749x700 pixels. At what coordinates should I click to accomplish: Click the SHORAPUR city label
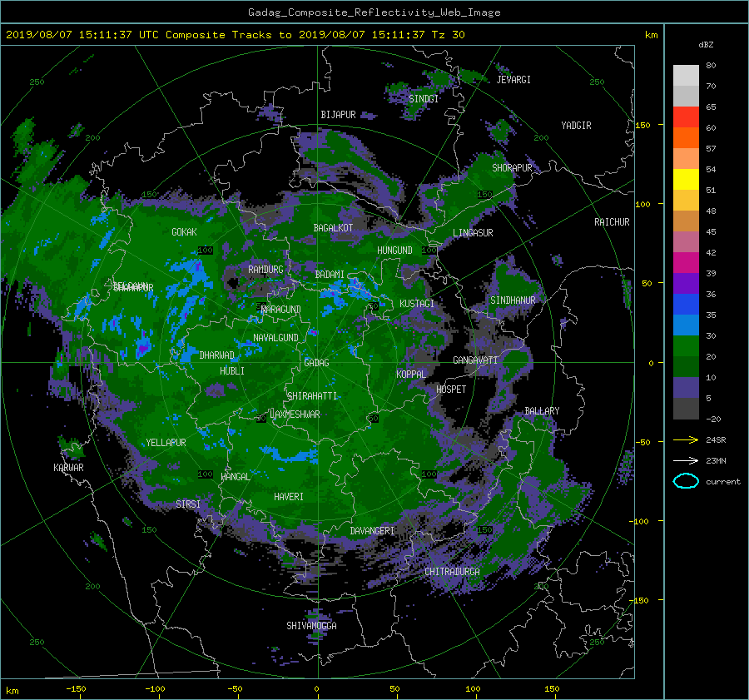[x=512, y=167]
